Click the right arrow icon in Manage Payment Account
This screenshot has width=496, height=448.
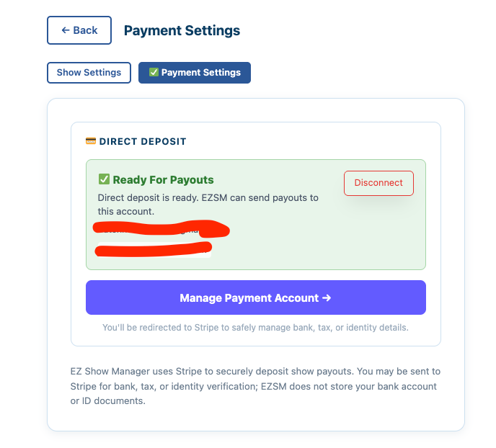327,297
